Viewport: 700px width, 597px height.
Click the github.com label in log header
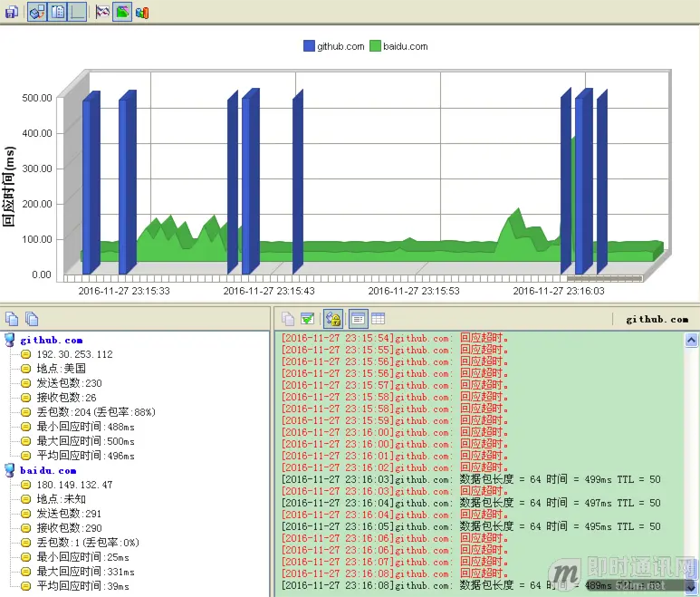(x=657, y=319)
